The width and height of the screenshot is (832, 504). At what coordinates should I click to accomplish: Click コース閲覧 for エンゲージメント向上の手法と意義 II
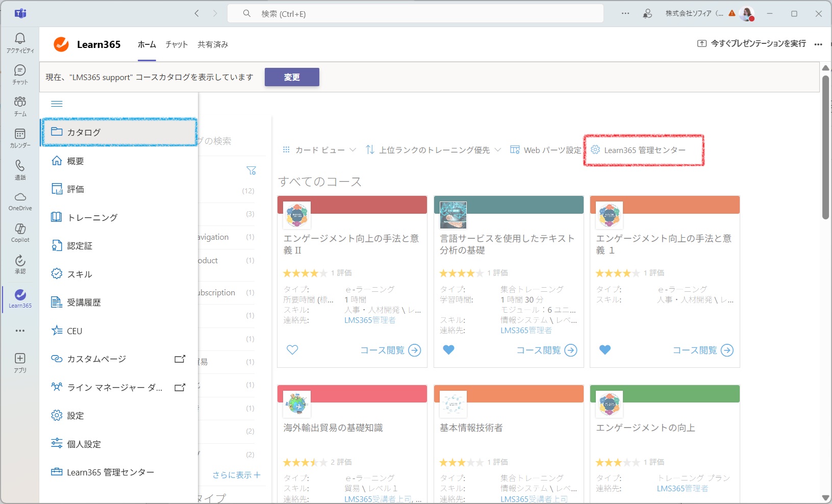pos(390,350)
